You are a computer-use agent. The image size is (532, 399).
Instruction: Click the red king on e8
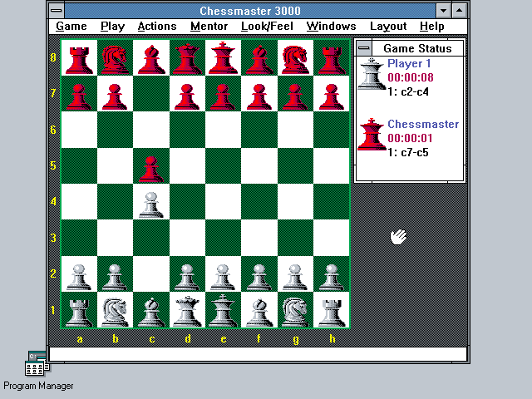point(224,57)
